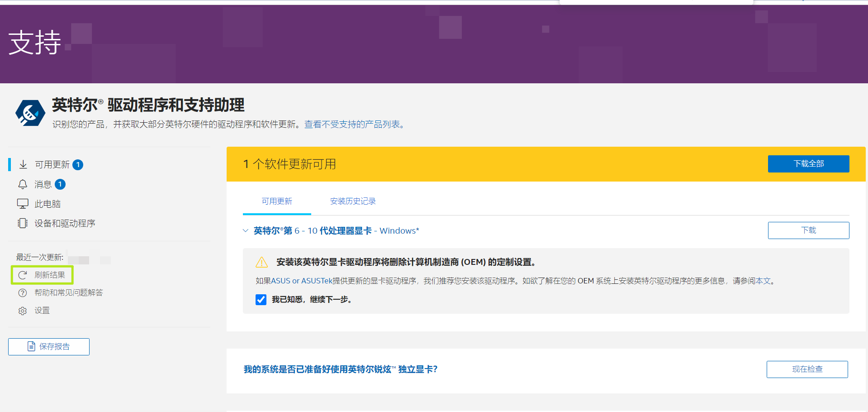Click the refresh icon beside 刷新结果
The width and height of the screenshot is (868, 412).
point(23,275)
